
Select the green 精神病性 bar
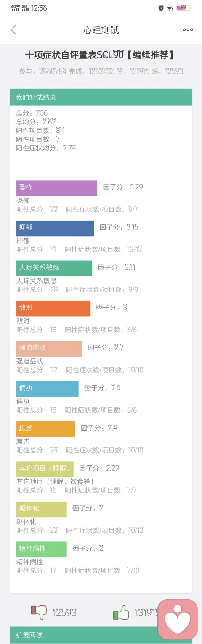tap(42, 549)
